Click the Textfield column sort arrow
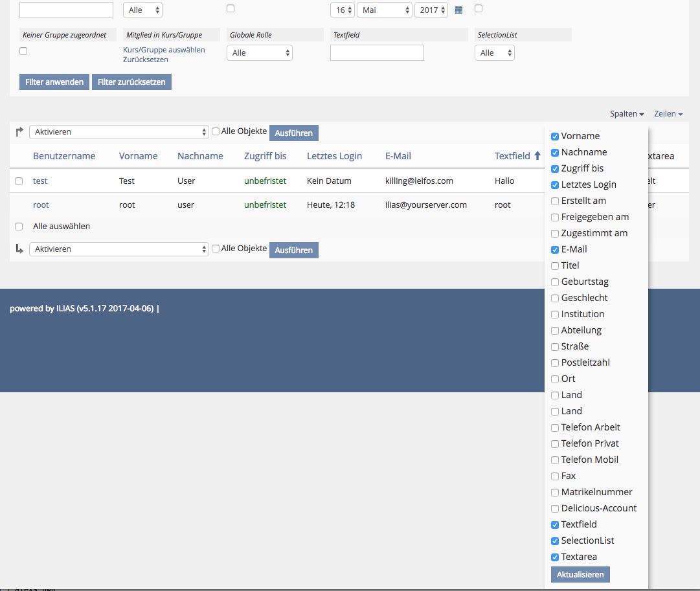Screen dimensions: 700x591 tap(537, 156)
